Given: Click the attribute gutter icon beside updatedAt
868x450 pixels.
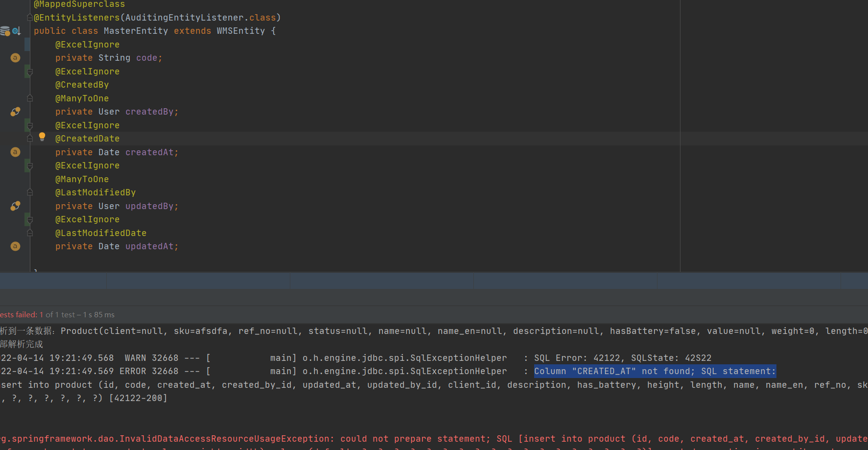Looking at the screenshot, I should tap(15, 246).
